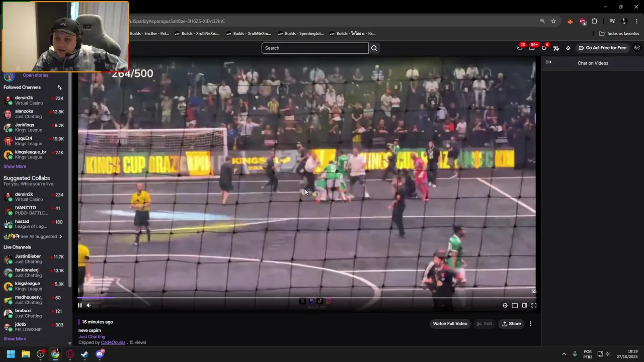Pause the clip playback

79,305
